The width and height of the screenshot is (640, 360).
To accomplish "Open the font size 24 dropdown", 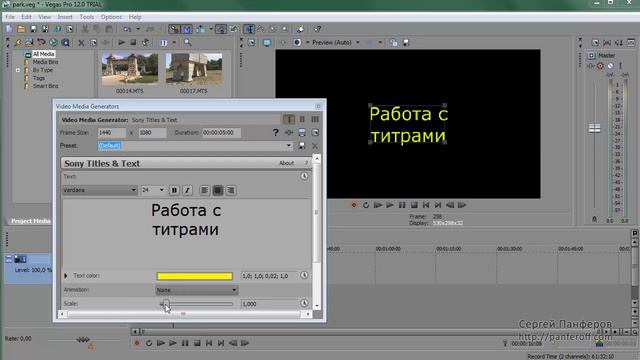I will (x=162, y=190).
